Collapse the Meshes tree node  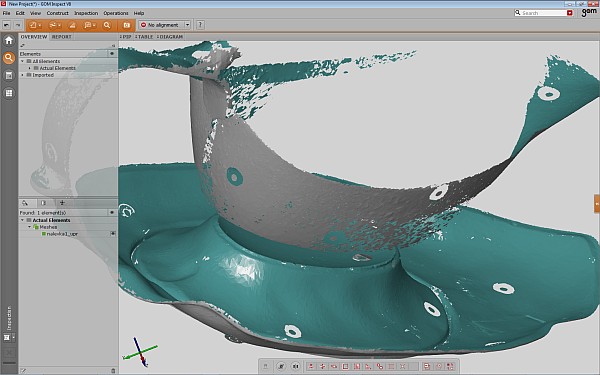point(29,227)
